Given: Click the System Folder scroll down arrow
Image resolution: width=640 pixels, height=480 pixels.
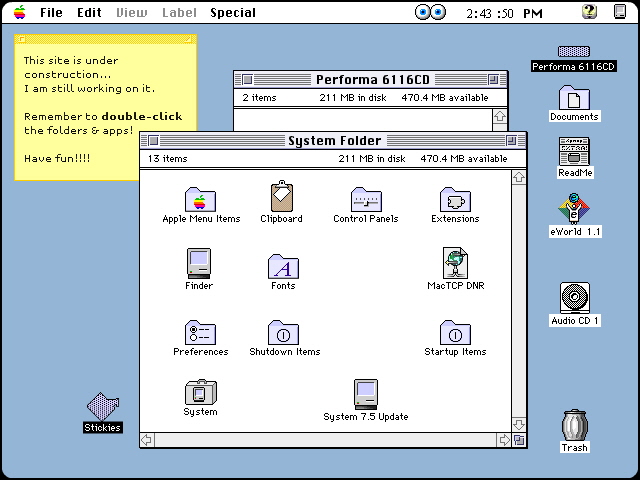Looking at the screenshot, I should point(519,425).
